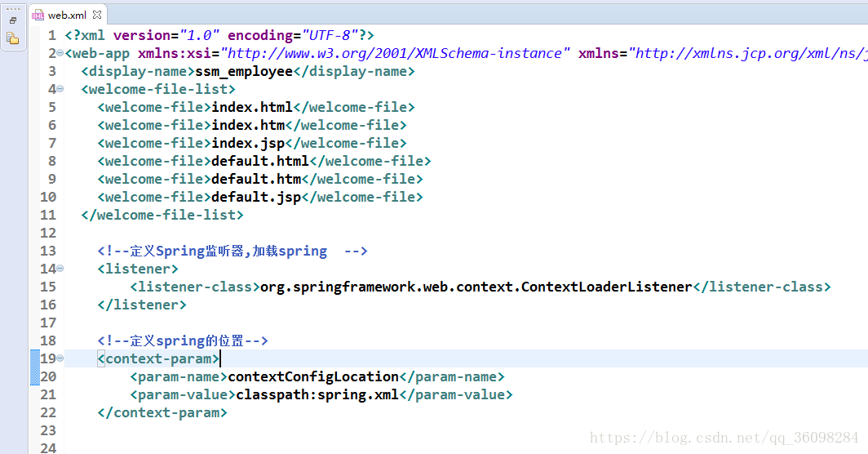Click the UTF-8 encoding value
Viewport: 868px width, 454px height.
click(330, 35)
